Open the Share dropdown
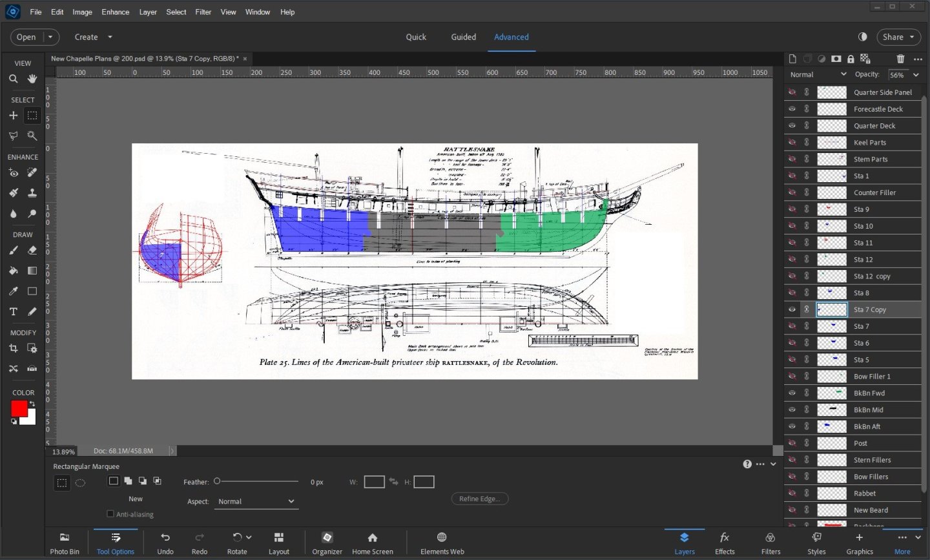930x560 pixels. [x=898, y=37]
